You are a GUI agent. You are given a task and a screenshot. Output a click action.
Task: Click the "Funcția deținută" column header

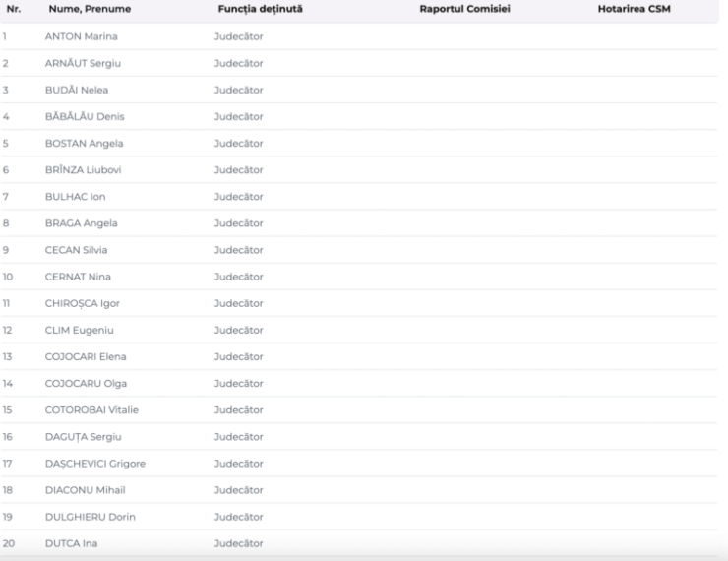tap(260, 10)
